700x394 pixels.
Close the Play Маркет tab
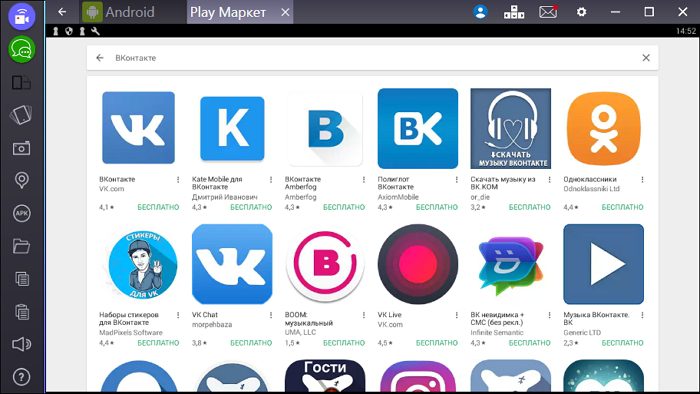pyautogui.click(x=285, y=12)
